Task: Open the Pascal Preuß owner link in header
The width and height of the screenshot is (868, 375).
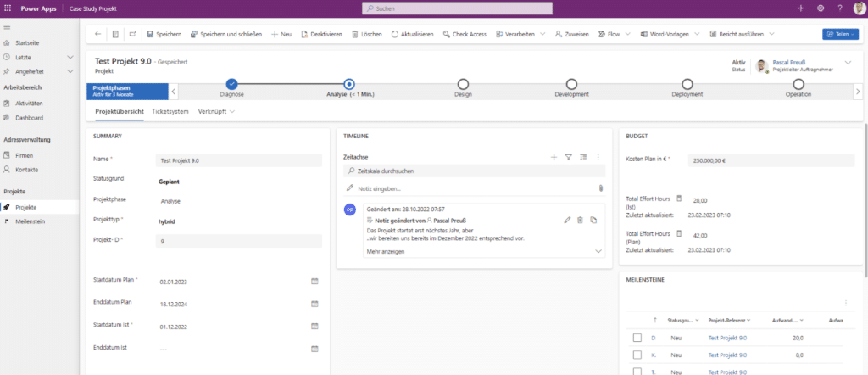Action: coord(789,62)
